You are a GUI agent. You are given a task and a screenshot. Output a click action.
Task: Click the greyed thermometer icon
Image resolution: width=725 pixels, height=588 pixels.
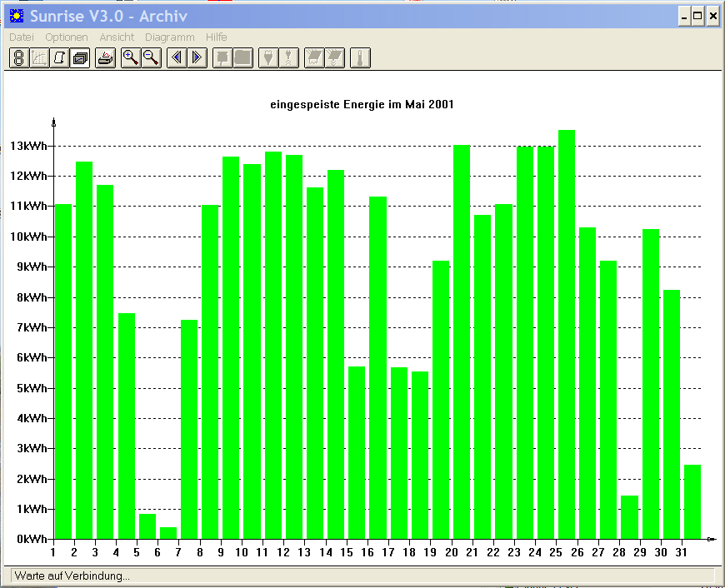360,57
